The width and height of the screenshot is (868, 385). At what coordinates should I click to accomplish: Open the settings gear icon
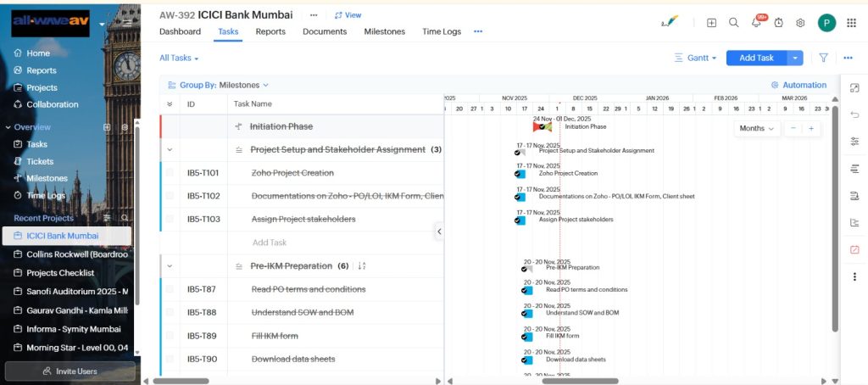799,23
